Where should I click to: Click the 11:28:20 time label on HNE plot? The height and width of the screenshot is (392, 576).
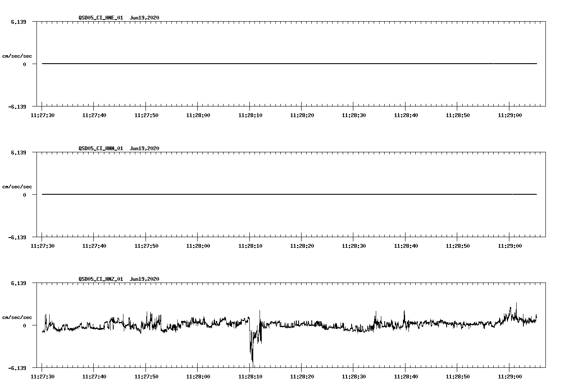302,115
